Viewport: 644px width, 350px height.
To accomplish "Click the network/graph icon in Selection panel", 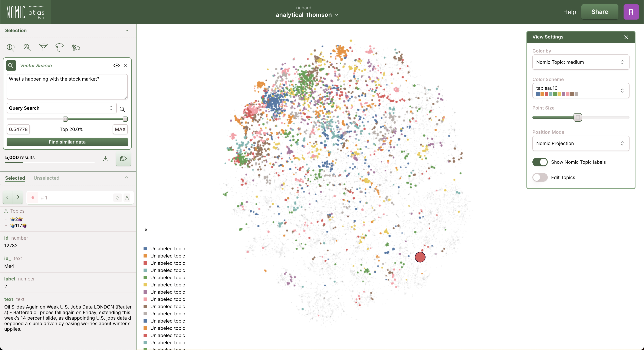I will 127,198.
